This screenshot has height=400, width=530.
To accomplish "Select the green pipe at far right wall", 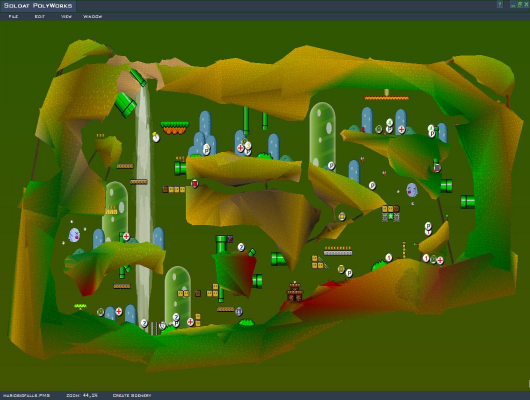I will pyautogui.click(x=468, y=202).
